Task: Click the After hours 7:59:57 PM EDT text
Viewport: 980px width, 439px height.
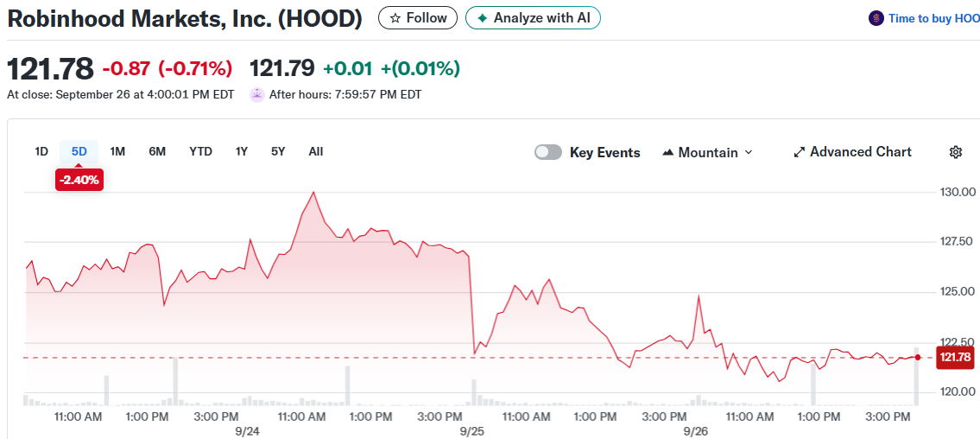Action: [x=345, y=95]
